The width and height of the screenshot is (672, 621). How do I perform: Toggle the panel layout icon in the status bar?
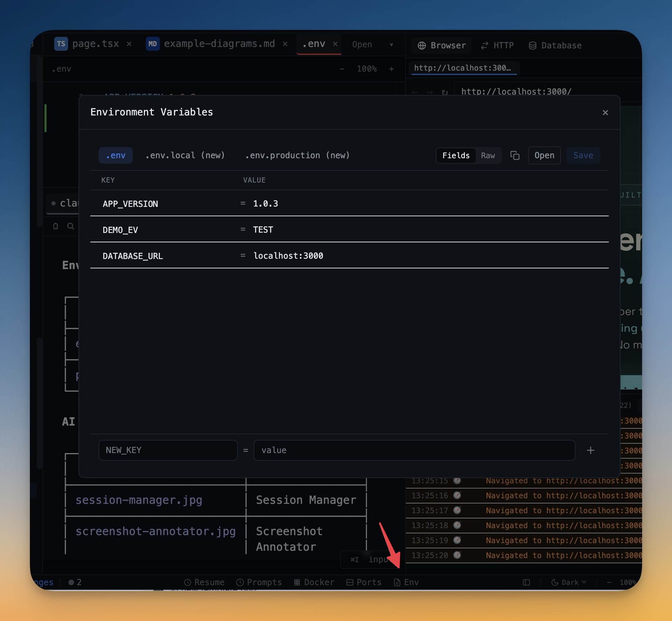[526, 582]
